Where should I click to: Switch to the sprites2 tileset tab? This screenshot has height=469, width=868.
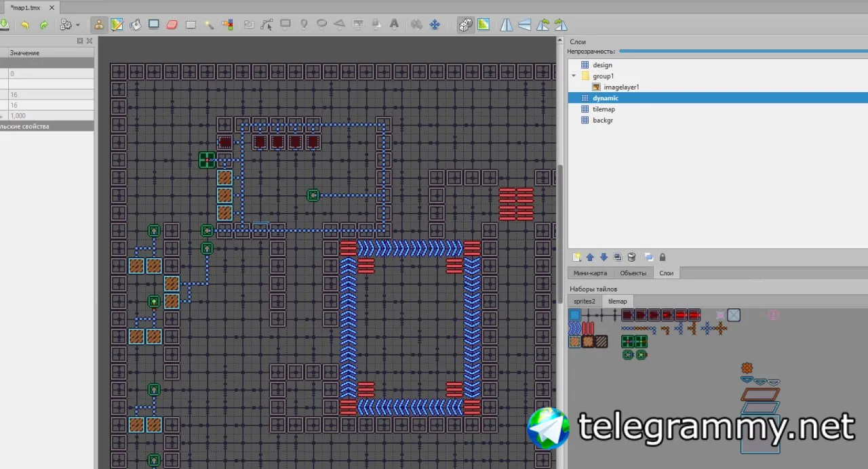pyautogui.click(x=585, y=301)
